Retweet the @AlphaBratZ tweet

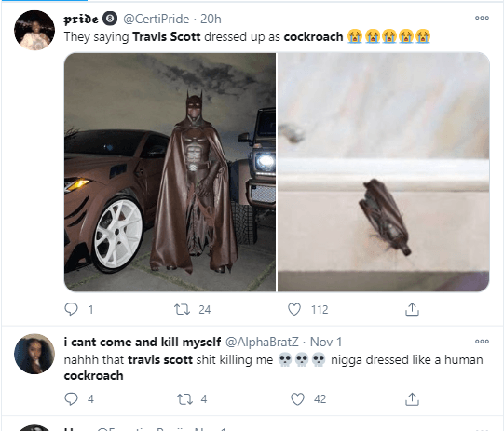pos(184,398)
